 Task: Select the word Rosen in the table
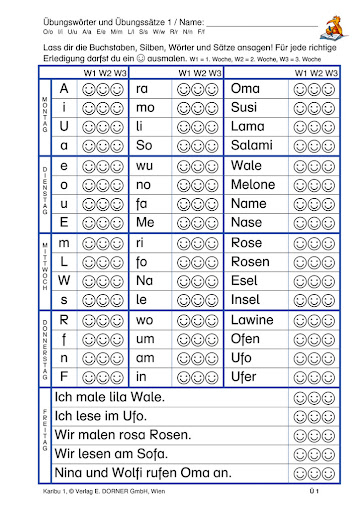pyautogui.click(x=250, y=262)
